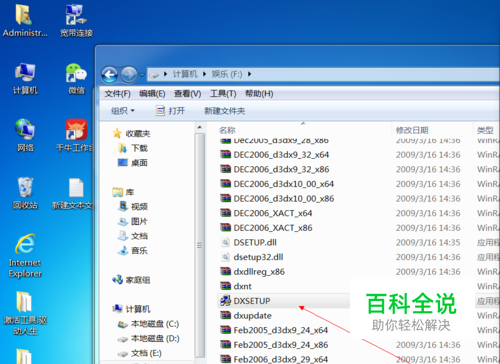Viewport: 500px width, 364px height.
Task: Click the navigation pane scrollbar thumb
Action: [199, 245]
